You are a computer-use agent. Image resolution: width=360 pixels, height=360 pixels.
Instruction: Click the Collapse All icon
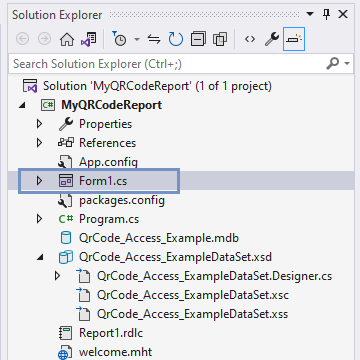click(198, 39)
